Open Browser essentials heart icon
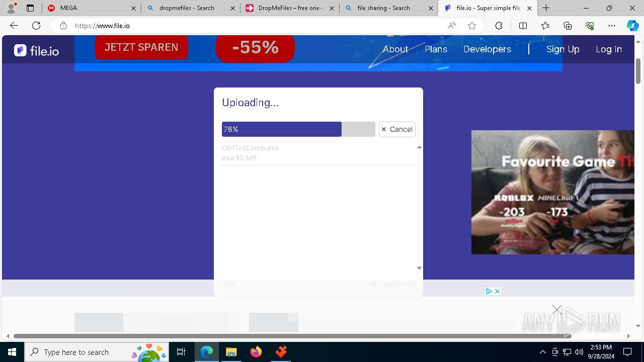 tap(590, 26)
